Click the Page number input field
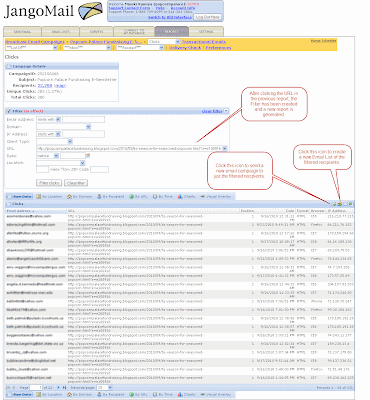 36,388
